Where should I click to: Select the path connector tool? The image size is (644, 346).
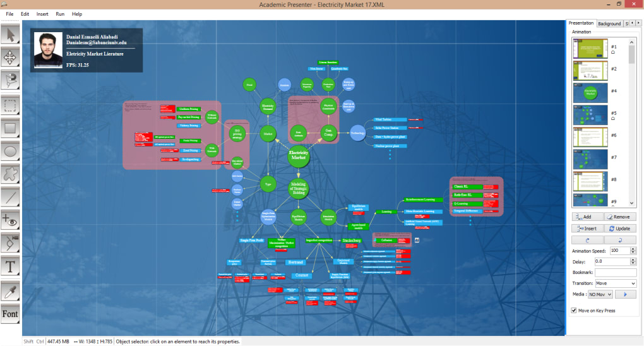pos(10,243)
